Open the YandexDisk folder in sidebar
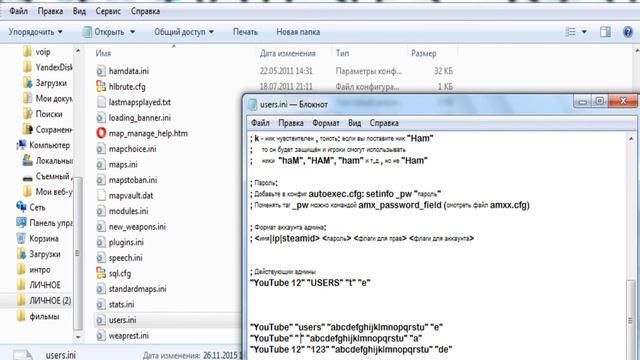 (x=48, y=67)
